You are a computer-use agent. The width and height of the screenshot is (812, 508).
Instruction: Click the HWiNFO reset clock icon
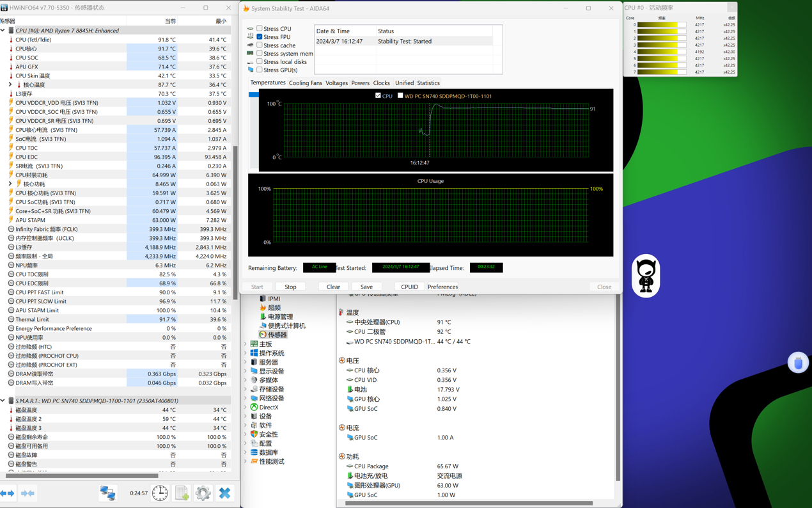[160, 493]
